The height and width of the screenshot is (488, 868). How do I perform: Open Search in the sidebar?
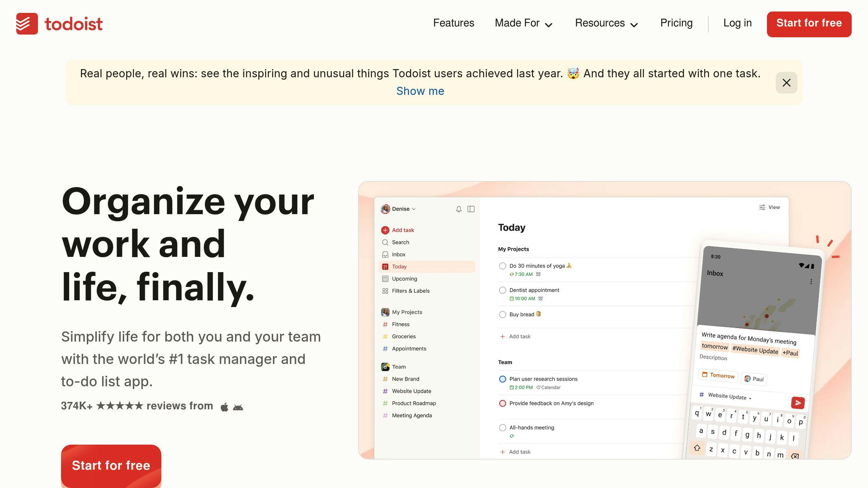click(x=385, y=242)
